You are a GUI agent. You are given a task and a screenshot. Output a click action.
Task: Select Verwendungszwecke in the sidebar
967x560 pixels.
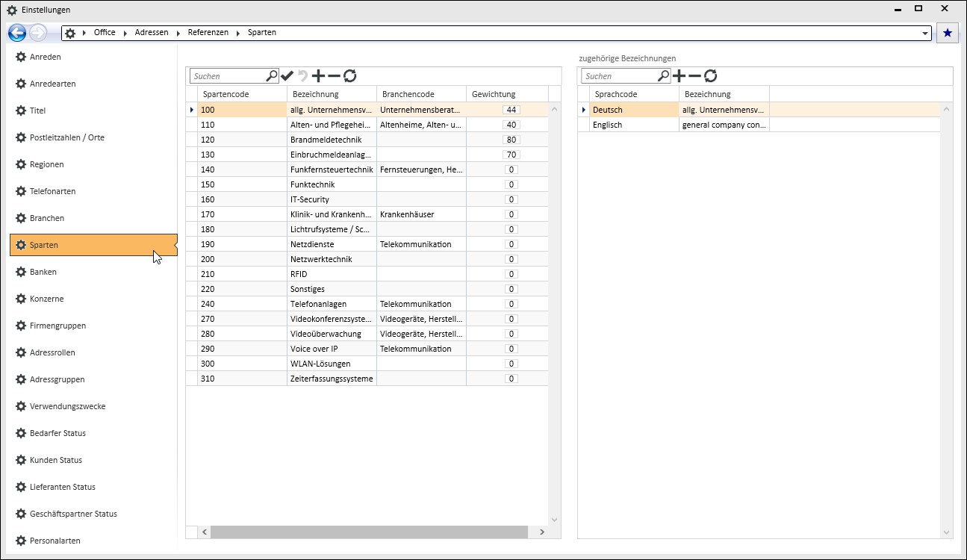tap(93, 406)
